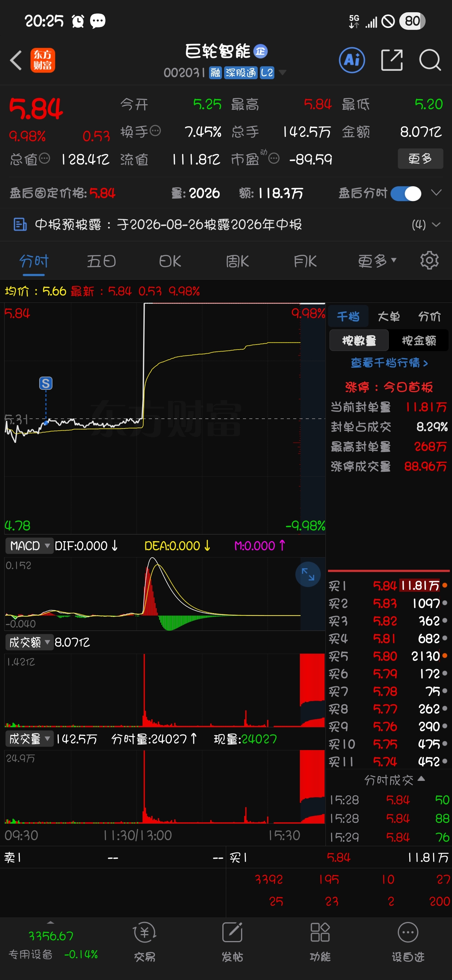The image size is (452, 980).
Task: Open chart settings gear icon
Action: 429,261
